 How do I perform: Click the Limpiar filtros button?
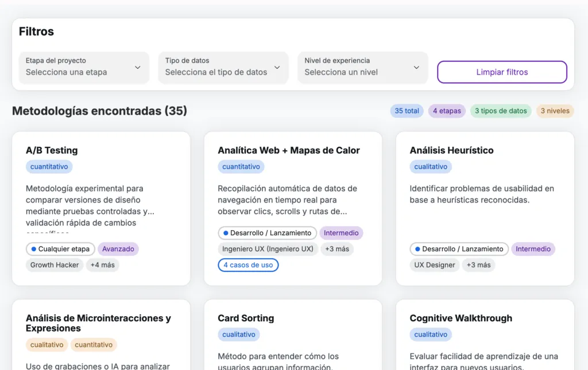click(x=502, y=72)
